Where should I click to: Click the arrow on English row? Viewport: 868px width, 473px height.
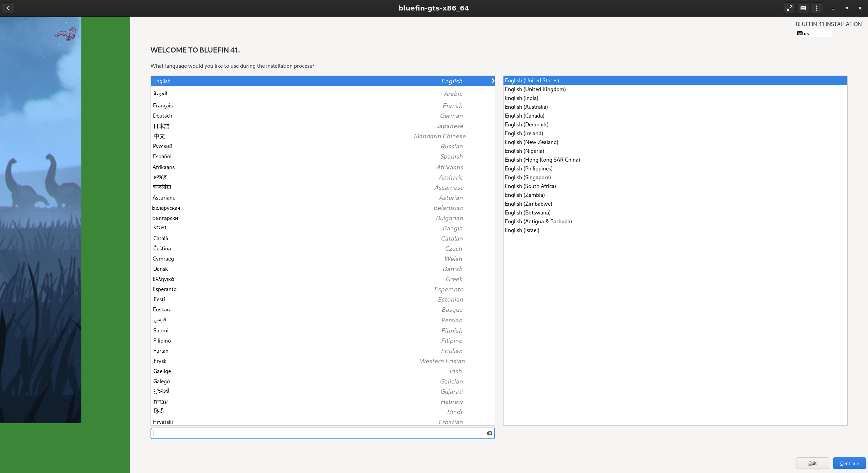coord(493,81)
